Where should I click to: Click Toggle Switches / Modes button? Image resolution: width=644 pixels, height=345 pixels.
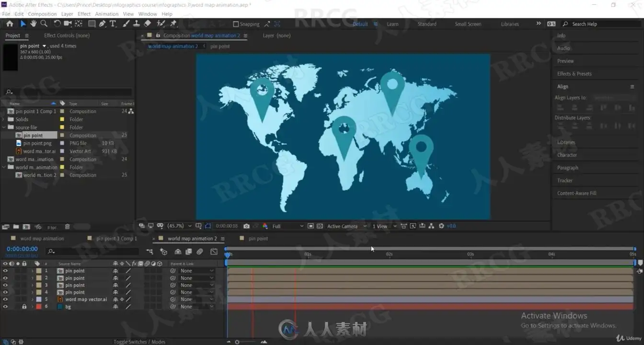pyautogui.click(x=139, y=342)
